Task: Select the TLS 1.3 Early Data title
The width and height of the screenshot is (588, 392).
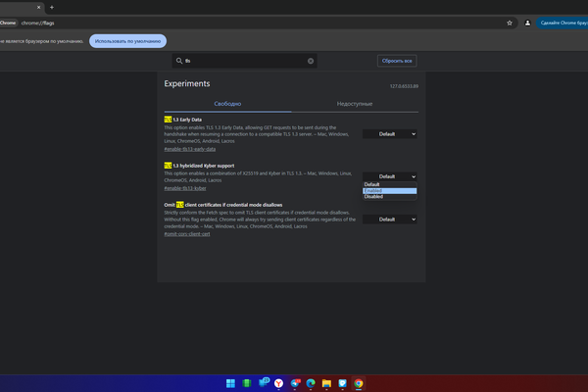Action: (x=183, y=120)
